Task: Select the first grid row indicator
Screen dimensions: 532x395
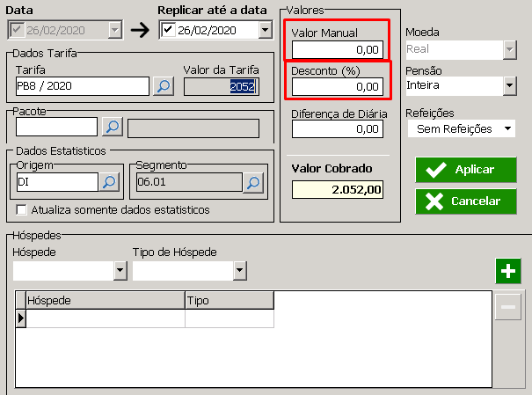Action: tap(21, 318)
